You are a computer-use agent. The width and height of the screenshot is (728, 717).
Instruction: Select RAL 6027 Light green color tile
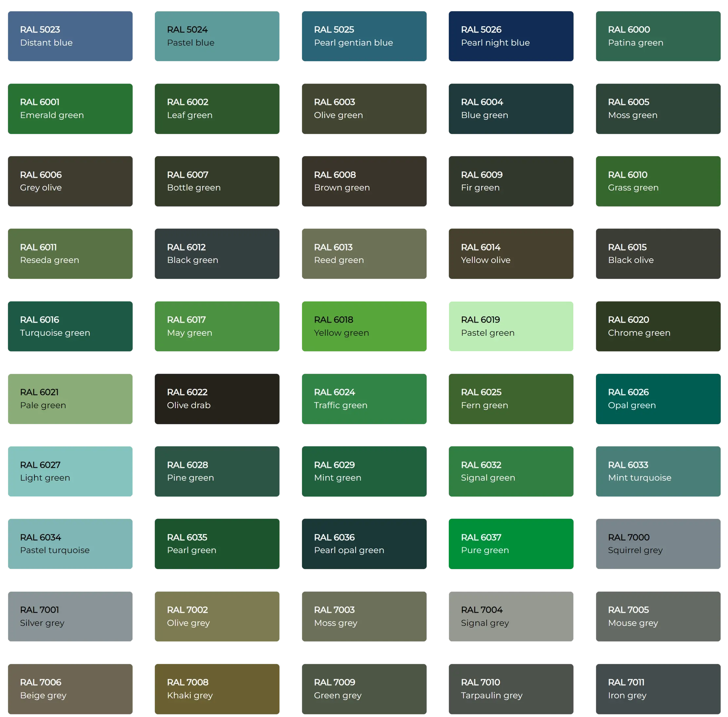(70, 471)
